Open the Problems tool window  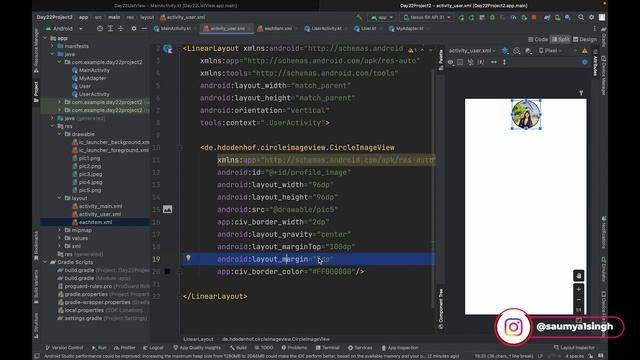pos(294,348)
